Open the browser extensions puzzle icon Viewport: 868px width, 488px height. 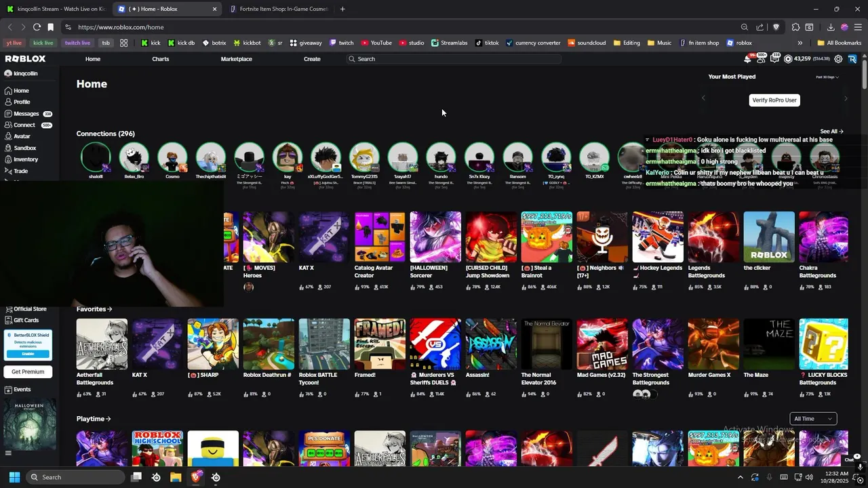click(x=795, y=27)
